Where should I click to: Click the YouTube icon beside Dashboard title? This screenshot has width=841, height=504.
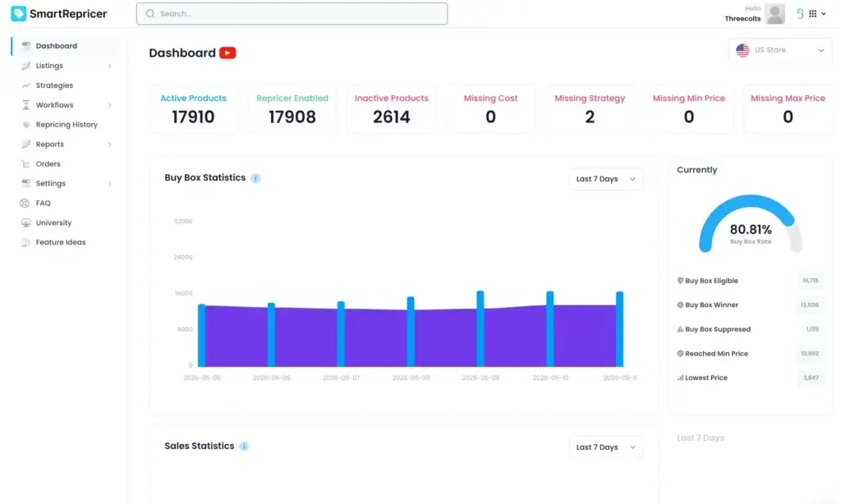pos(227,53)
